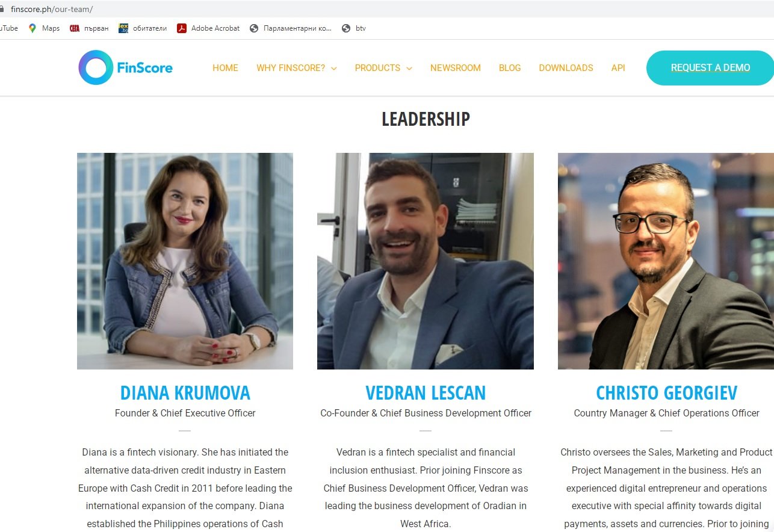Expand the WHY FINSCORE? dropdown chevron
Screen dimensions: 774x532
(x=333, y=69)
